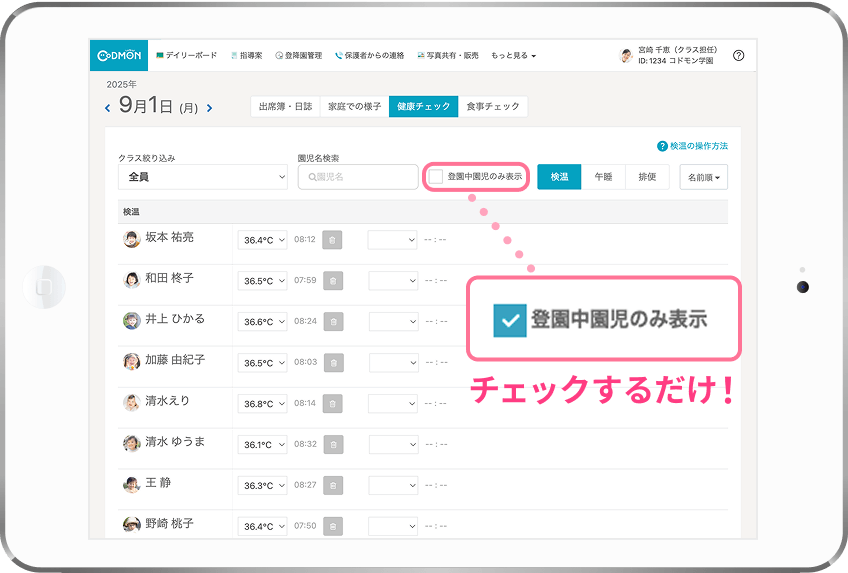Click trash icon in 和田 柊子 row

pyautogui.click(x=332, y=281)
